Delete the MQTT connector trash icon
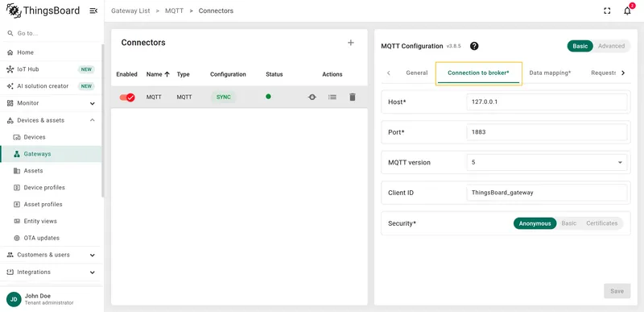 [x=353, y=98]
